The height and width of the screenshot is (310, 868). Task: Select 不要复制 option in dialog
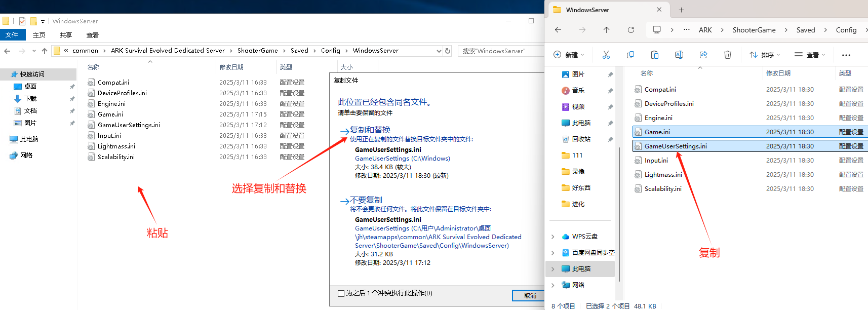pyautogui.click(x=366, y=200)
